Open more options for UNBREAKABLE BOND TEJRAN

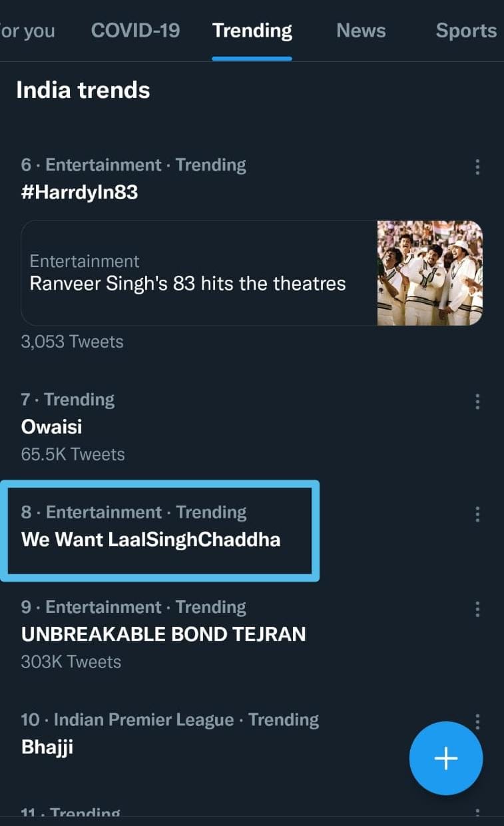pyautogui.click(x=477, y=608)
